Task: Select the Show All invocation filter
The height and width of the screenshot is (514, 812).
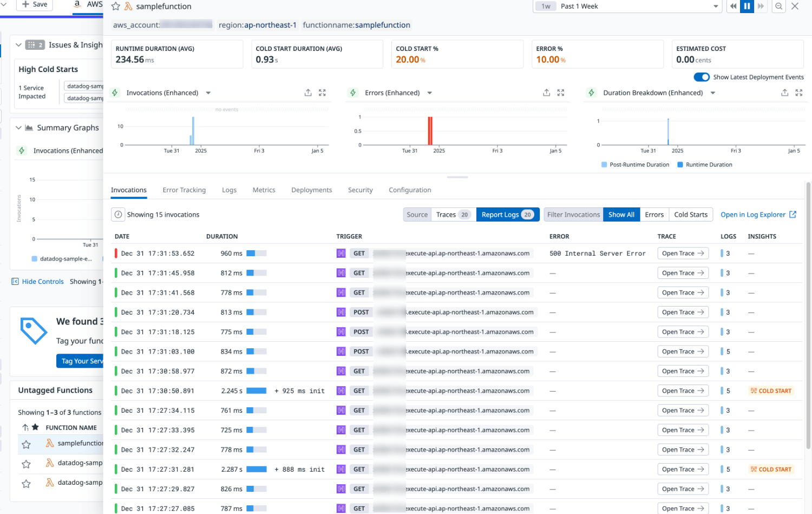Action: [x=621, y=214]
